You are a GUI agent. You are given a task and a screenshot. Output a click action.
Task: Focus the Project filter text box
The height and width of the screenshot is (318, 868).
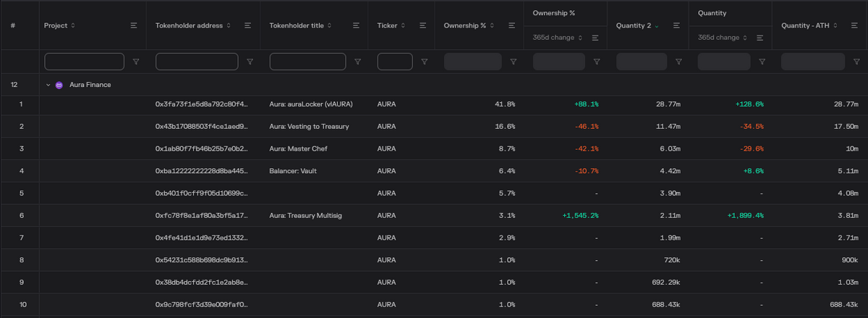pyautogui.click(x=85, y=62)
